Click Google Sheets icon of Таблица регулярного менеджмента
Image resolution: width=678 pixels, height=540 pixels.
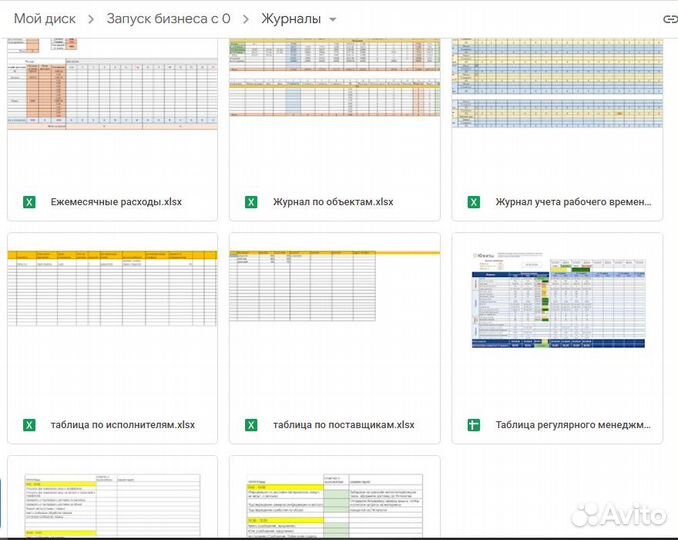click(474, 425)
